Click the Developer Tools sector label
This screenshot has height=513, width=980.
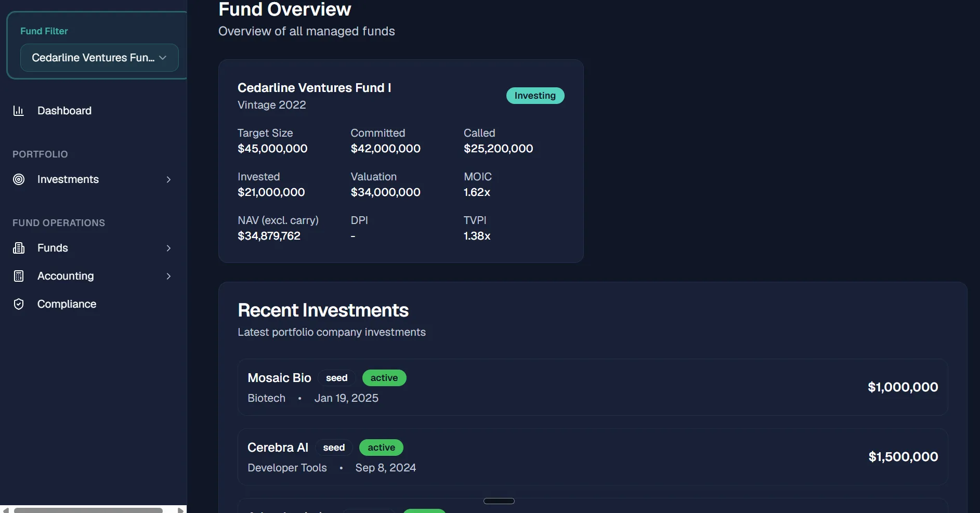287,468
